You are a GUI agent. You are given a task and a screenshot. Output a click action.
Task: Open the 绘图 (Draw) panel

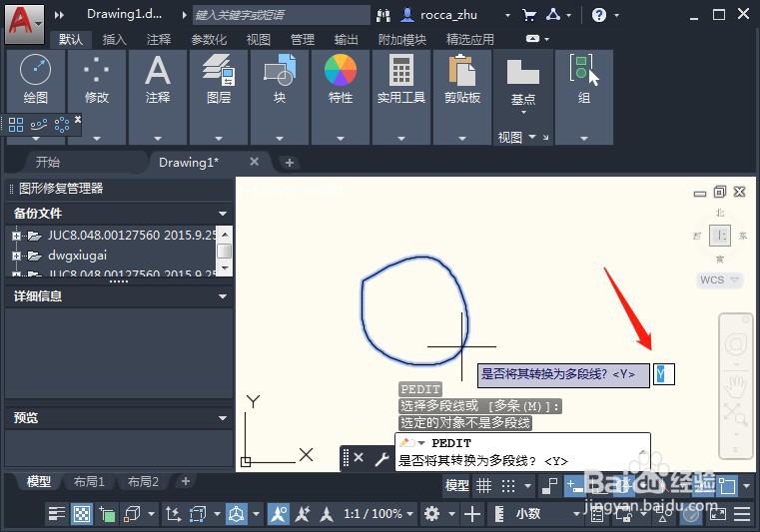(36, 97)
